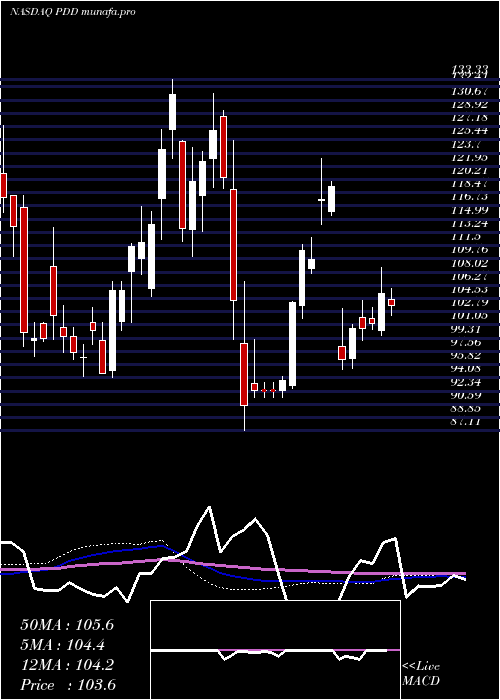Click the 104.53 price level label
This screenshot has width=500, height=700.
pyautogui.click(x=470, y=289)
